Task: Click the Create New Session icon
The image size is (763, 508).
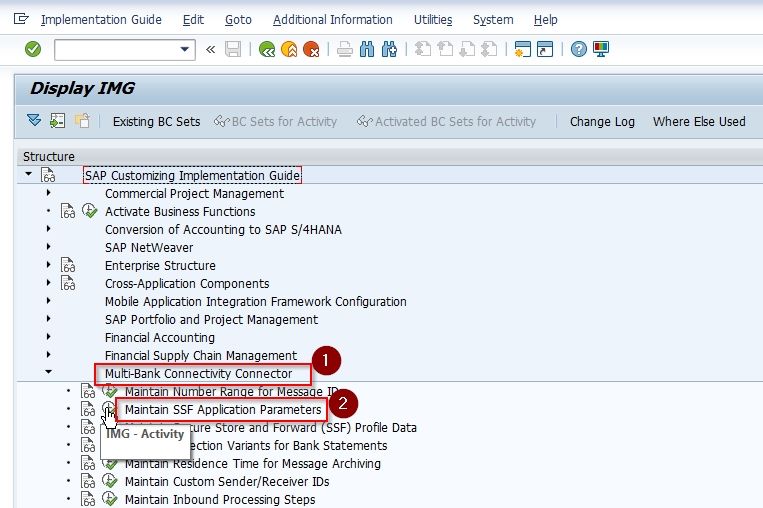Action: [523, 49]
